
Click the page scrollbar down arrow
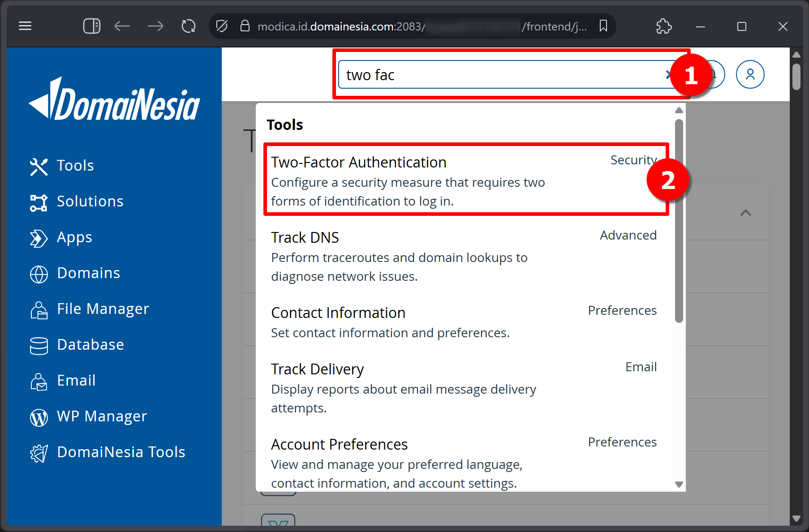(x=796, y=519)
